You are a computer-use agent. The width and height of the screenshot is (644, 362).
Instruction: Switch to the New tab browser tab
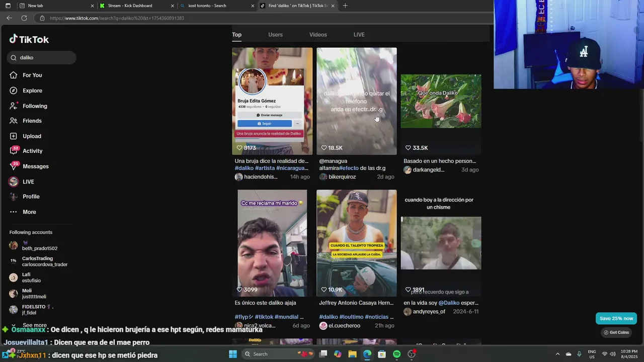pos(55,6)
